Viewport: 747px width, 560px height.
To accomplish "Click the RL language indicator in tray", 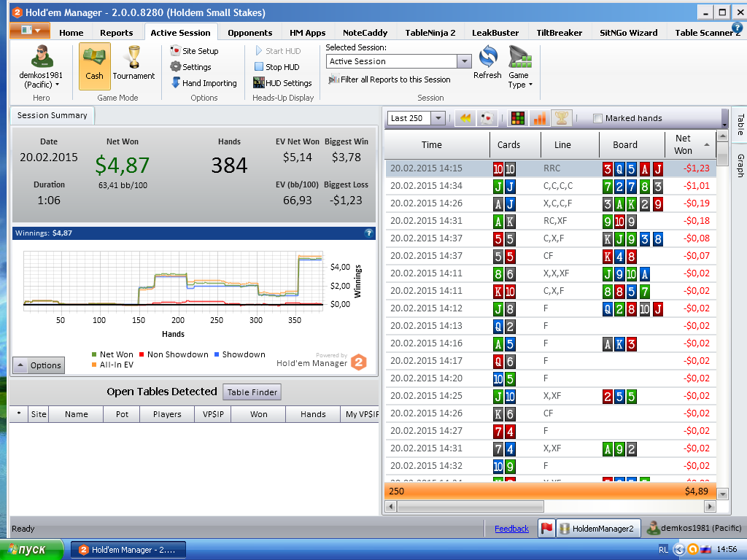I will click(663, 550).
